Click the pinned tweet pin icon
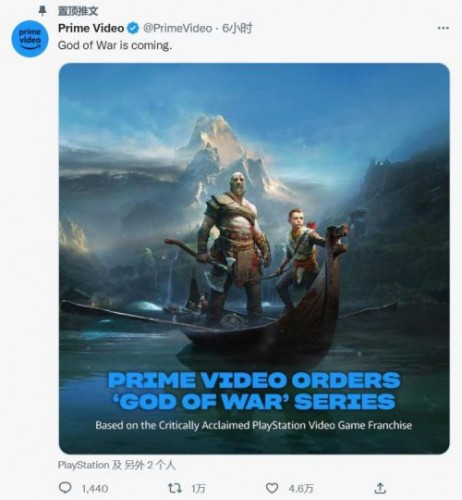The height and width of the screenshot is (500, 462). (x=42, y=11)
